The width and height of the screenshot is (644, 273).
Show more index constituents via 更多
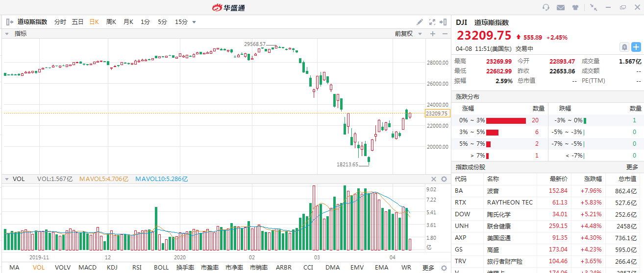click(632, 167)
